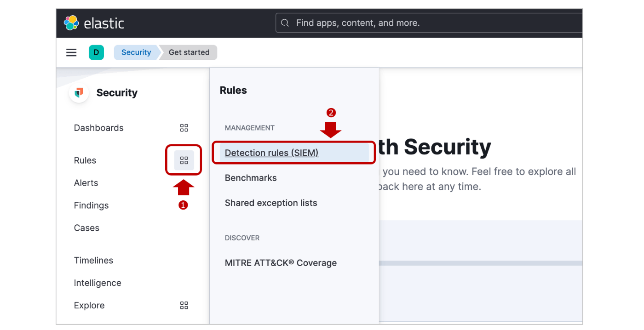Click the Security heading in sidebar
644x330 pixels.
(117, 93)
